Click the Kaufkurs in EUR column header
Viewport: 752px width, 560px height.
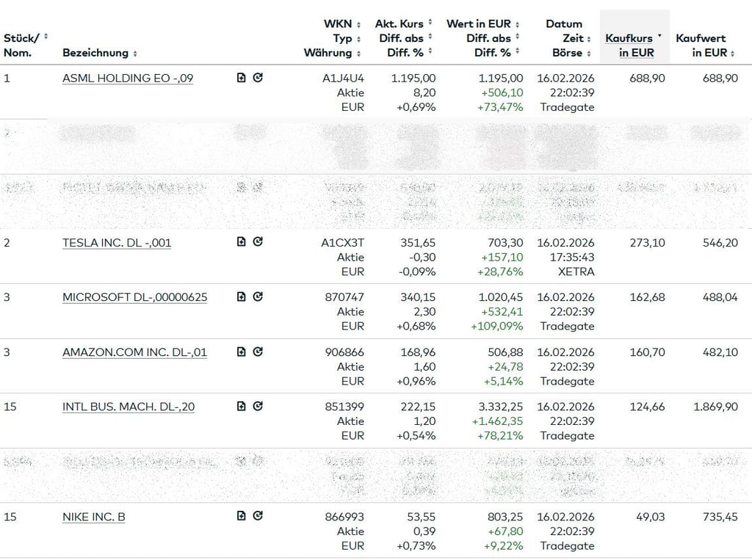coord(630,46)
